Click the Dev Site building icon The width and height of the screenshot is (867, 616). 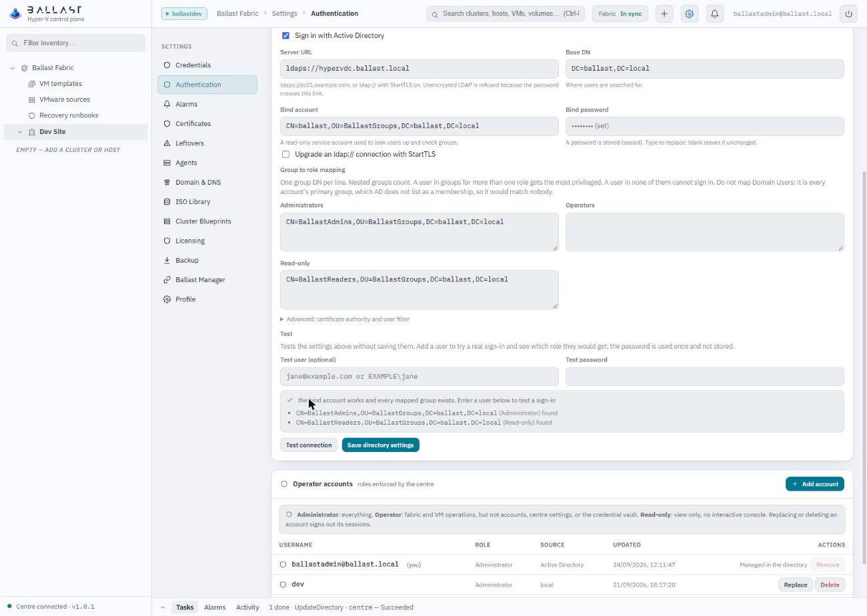(x=31, y=132)
